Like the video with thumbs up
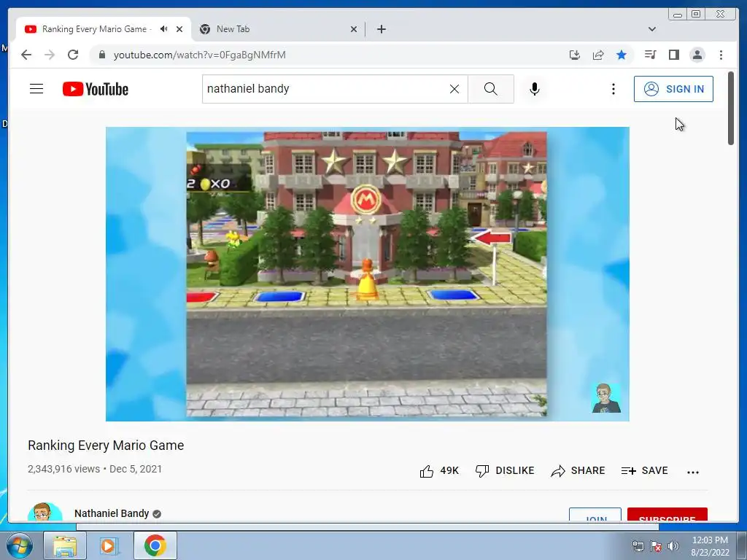Image resolution: width=747 pixels, height=560 pixels. tap(438, 471)
